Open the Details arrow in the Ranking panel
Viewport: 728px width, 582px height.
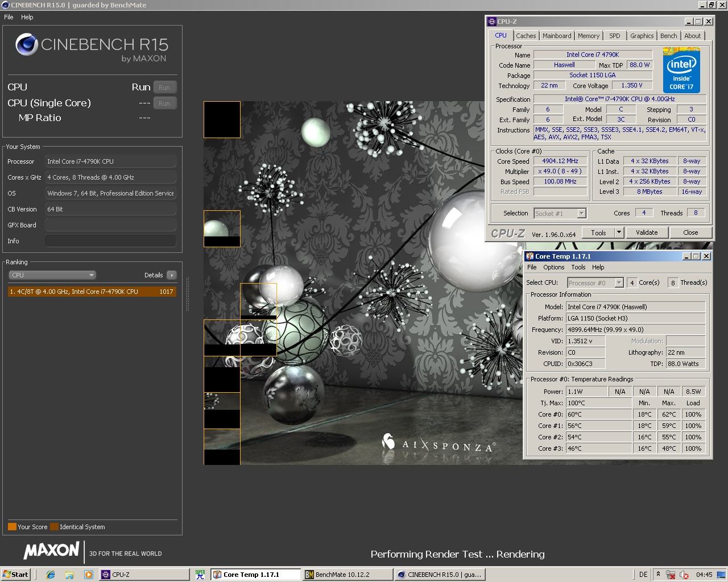coord(171,275)
